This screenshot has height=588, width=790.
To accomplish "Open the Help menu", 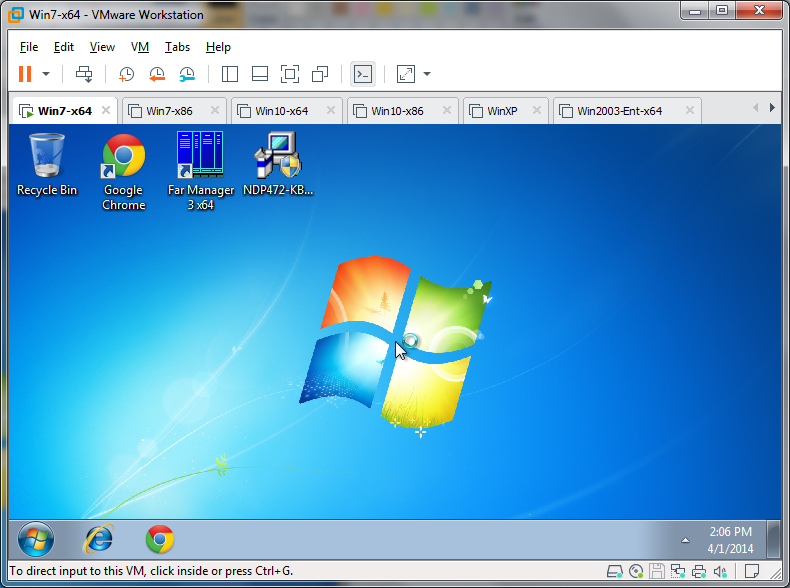I will 218,47.
